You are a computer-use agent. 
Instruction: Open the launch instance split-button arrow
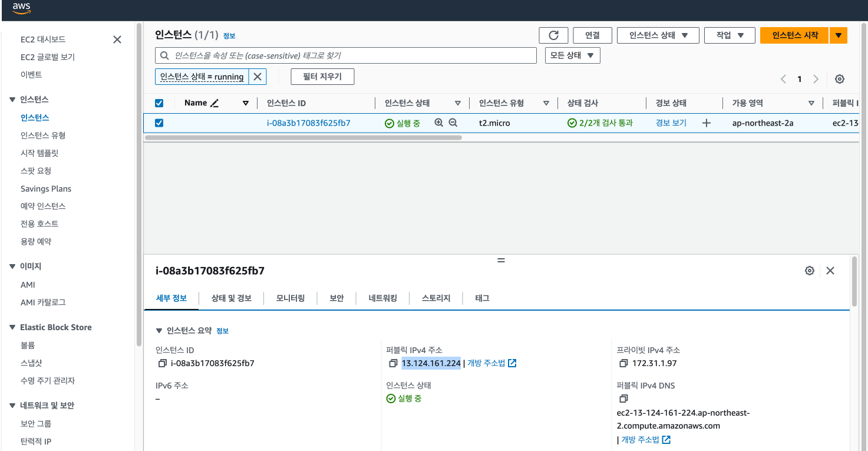(839, 35)
